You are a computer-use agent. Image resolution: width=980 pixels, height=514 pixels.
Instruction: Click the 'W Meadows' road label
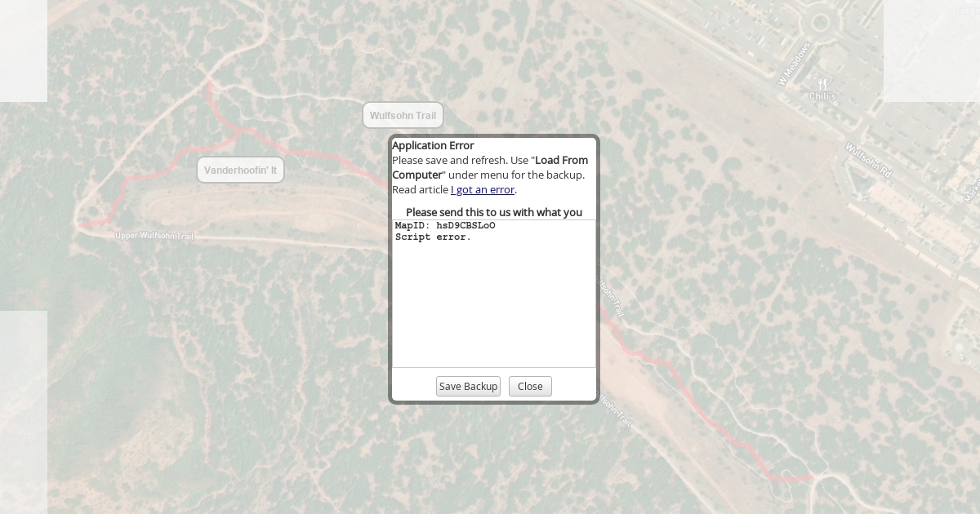click(x=794, y=64)
